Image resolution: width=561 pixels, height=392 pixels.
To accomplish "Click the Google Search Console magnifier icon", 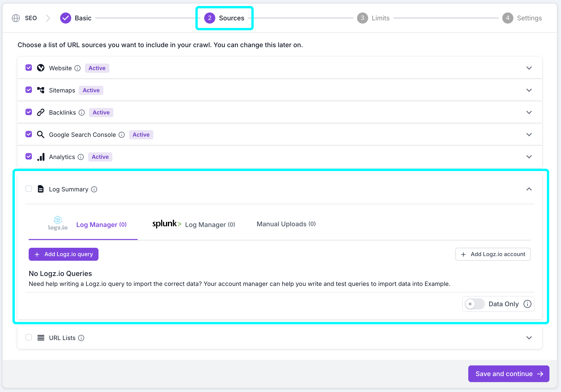I will coord(40,134).
